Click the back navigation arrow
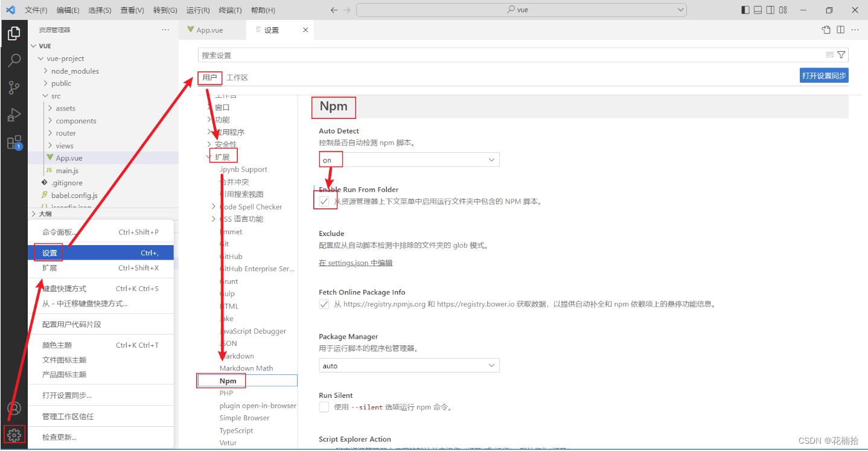This screenshot has width=868, height=451. coord(333,10)
